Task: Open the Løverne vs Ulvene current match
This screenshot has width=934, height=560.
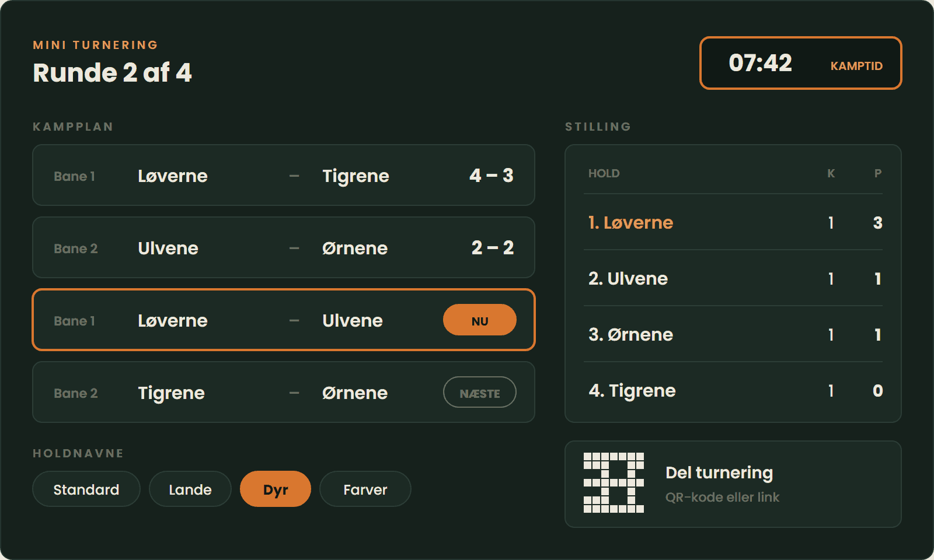Action: [284, 320]
